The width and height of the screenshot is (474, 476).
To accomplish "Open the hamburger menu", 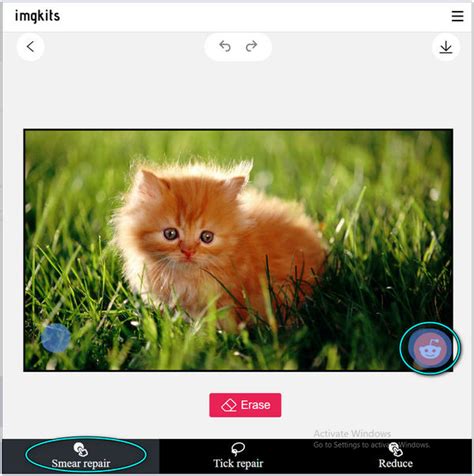I will 457,16.
